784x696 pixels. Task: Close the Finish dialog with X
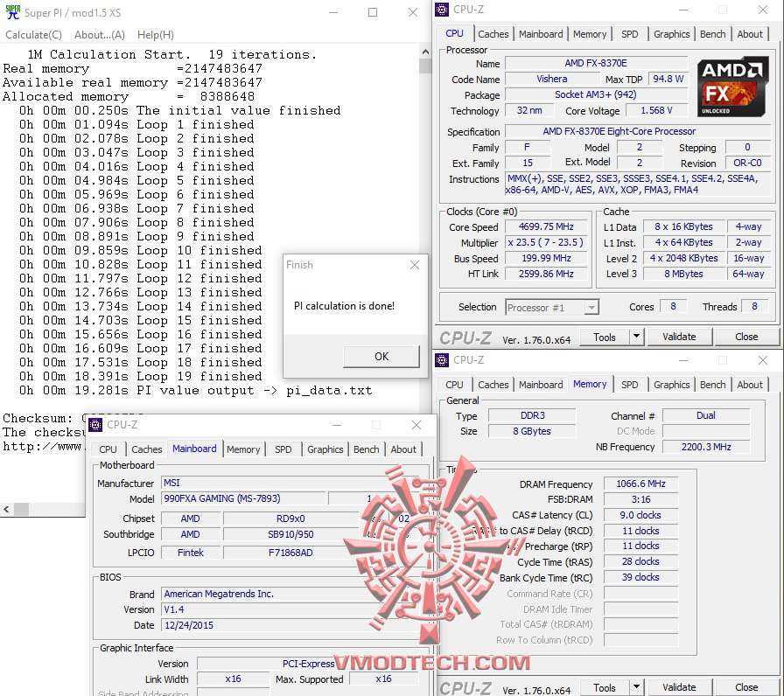415,265
